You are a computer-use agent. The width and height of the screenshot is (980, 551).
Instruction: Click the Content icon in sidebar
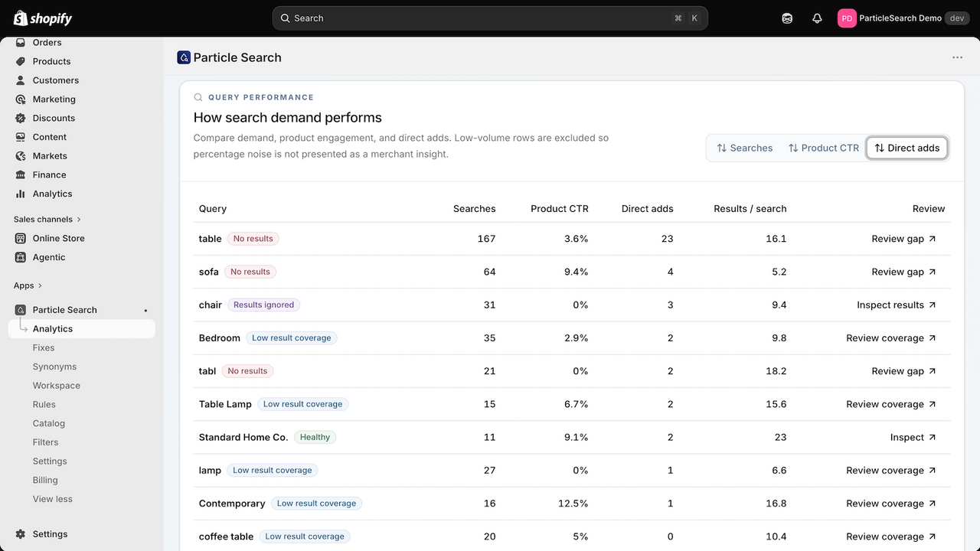point(21,137)
